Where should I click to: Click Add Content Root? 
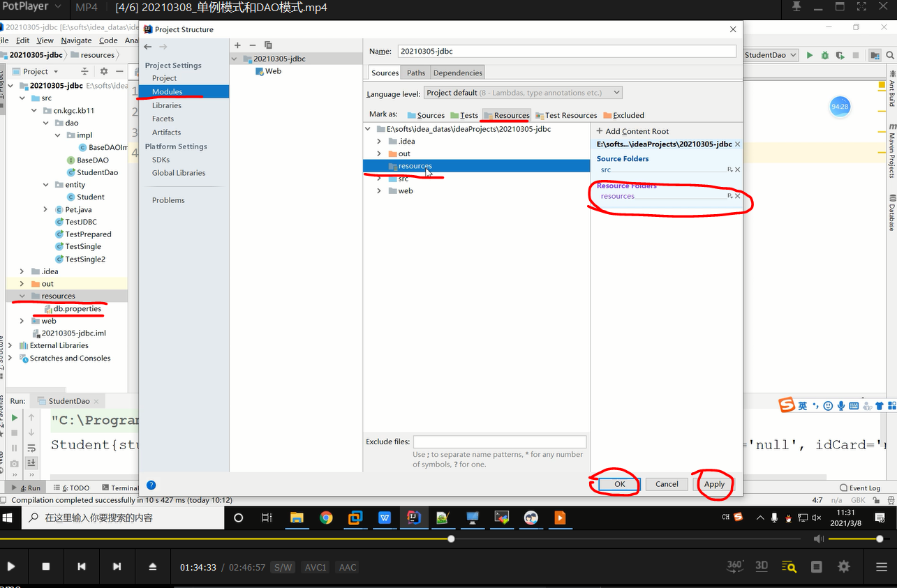tap(632, 131)
